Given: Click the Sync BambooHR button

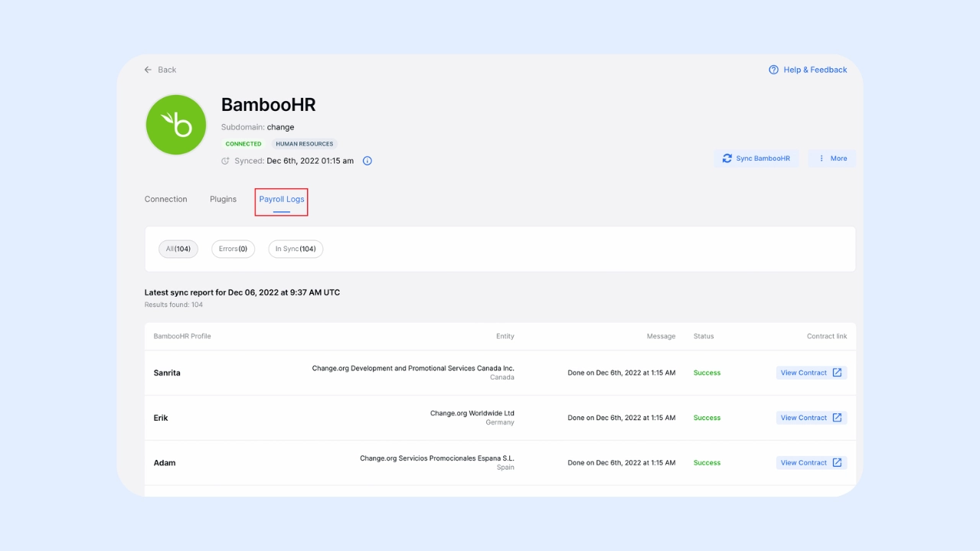Looking at the screenshot, I should pyautogui.click(x=756, y=158).
